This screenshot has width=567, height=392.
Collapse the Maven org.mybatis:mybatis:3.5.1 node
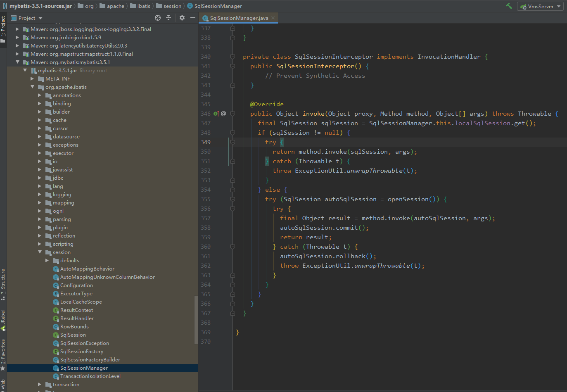(17, 62)
